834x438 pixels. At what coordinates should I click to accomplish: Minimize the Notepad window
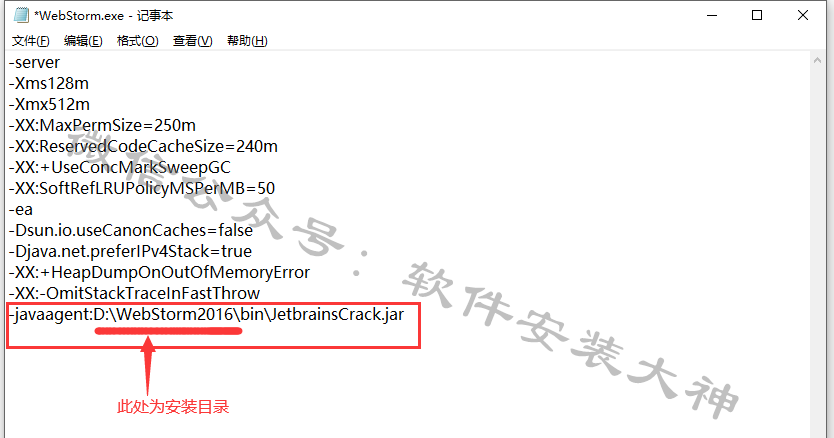tap(712, 15)
